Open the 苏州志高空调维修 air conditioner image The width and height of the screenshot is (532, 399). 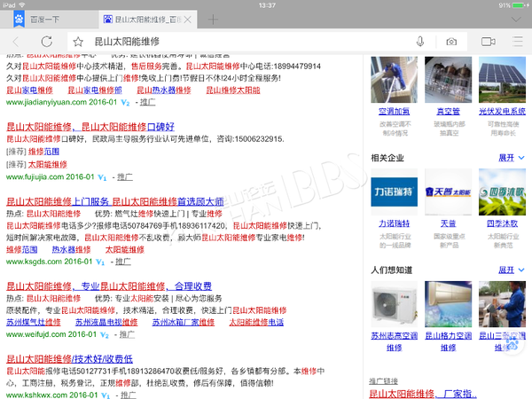pyautogui.click(x=394, y=304)
